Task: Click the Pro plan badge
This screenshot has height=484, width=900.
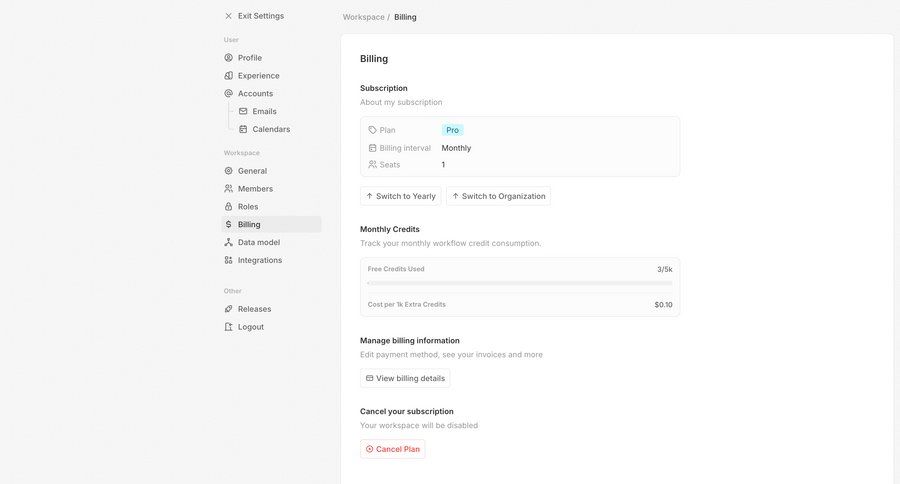Action: (452, 130)
